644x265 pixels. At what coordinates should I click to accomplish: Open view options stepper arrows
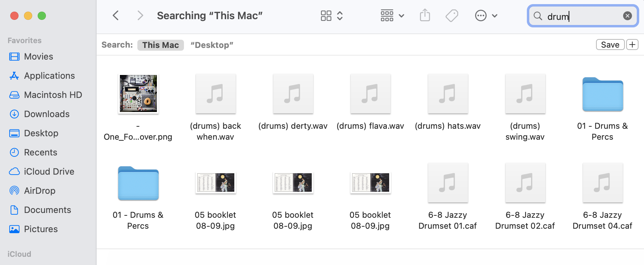click(x=340, y=15)
